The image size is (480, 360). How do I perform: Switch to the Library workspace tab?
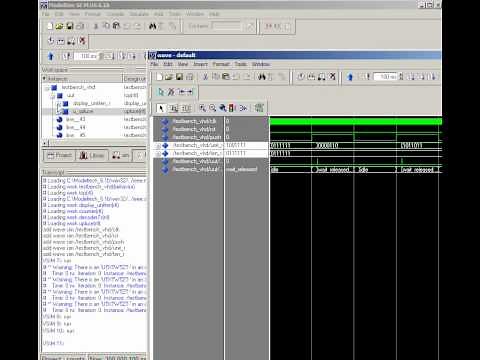(x=92, y=155)
